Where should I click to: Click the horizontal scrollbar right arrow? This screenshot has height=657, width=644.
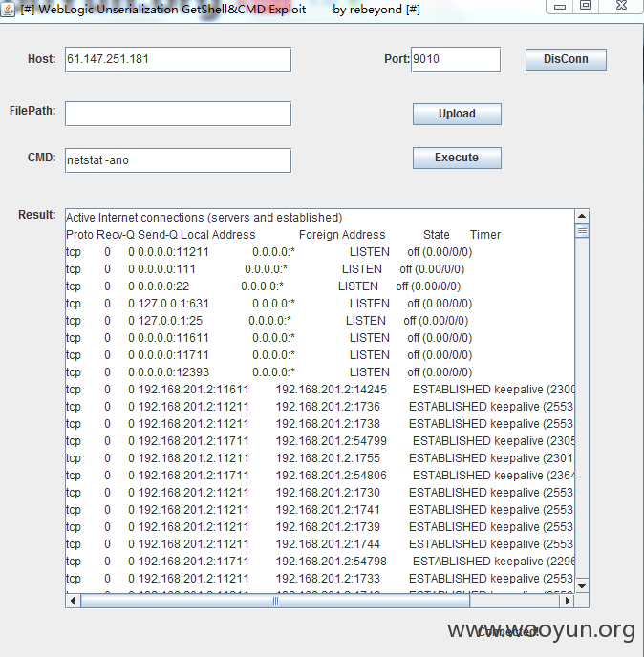567,601
